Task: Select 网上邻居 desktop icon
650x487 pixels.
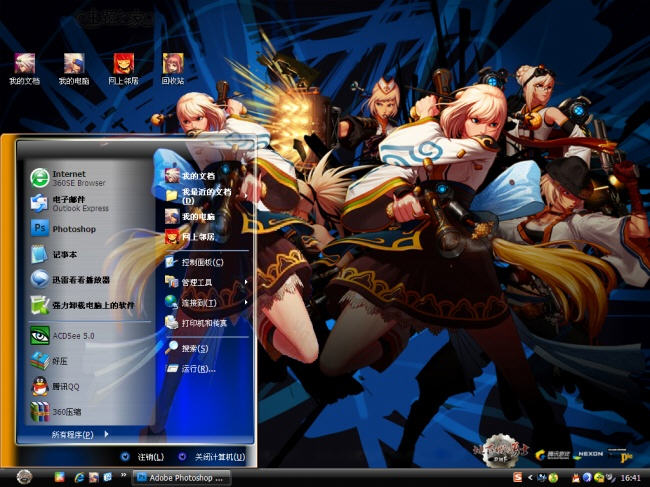Action: (124, 69)
